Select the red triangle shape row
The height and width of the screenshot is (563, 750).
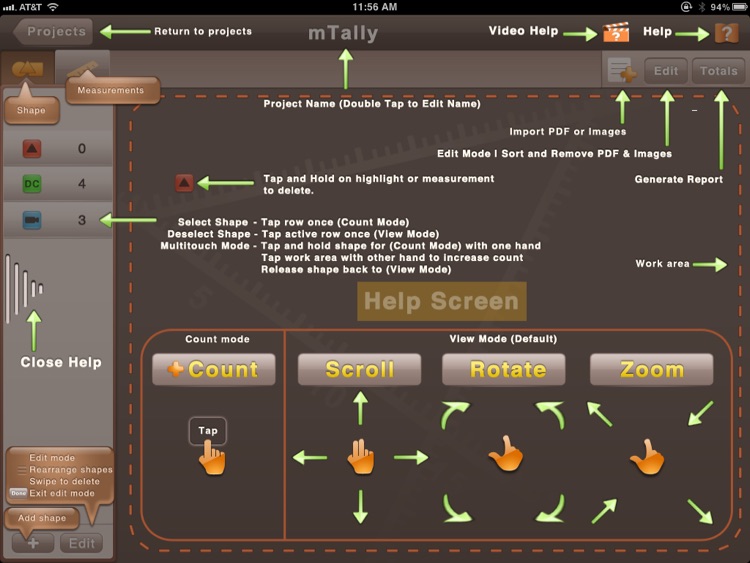point(58,148)
